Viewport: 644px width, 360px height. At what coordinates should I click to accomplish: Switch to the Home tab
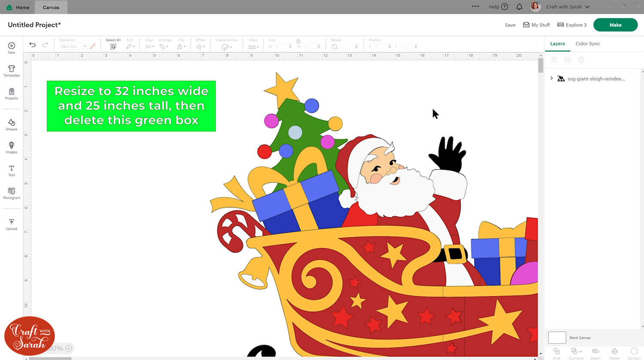[x=18, y=7]
